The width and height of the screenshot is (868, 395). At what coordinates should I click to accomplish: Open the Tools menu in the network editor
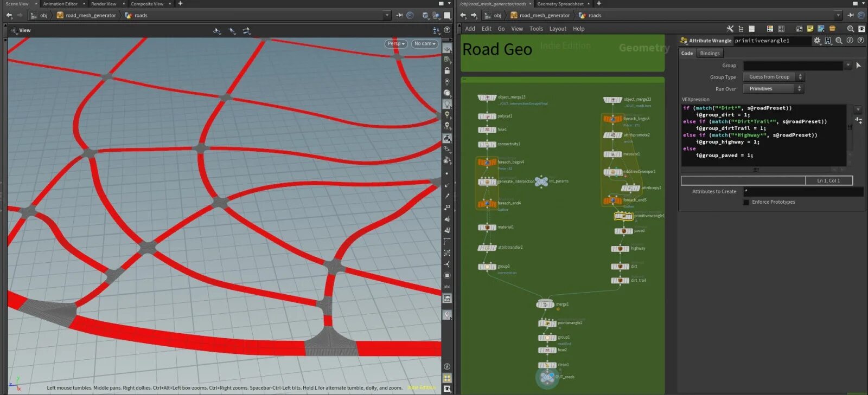536,29
